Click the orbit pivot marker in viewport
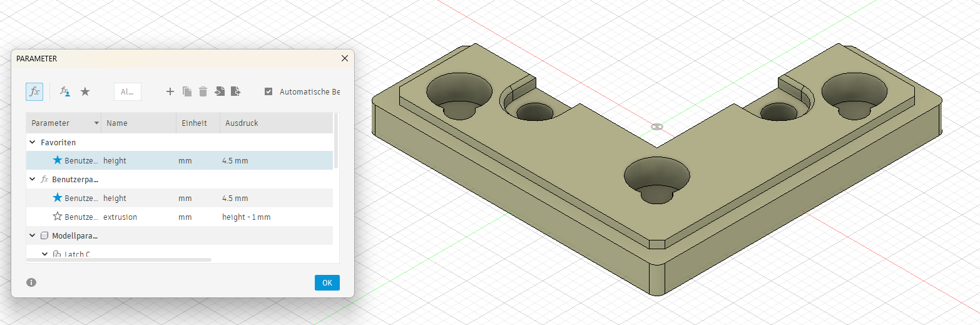Screen dimensions: 980x325 (656, 126)
